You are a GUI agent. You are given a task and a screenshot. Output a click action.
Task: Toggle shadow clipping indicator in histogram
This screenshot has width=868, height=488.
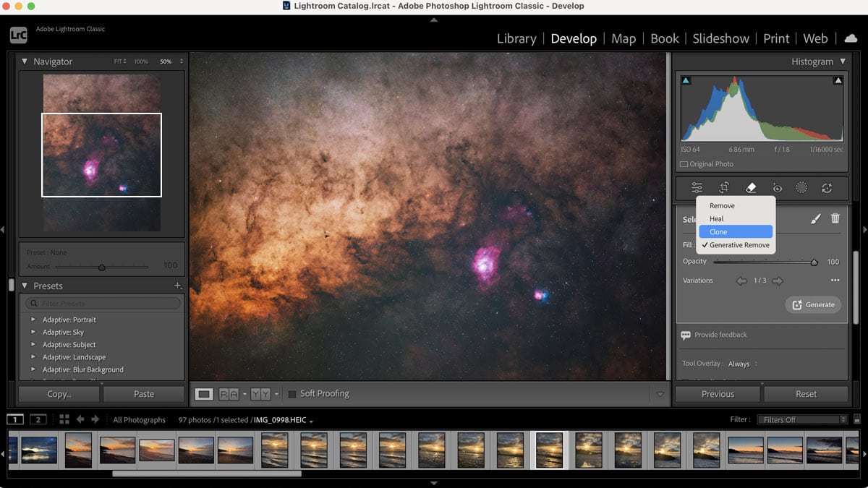686,80
